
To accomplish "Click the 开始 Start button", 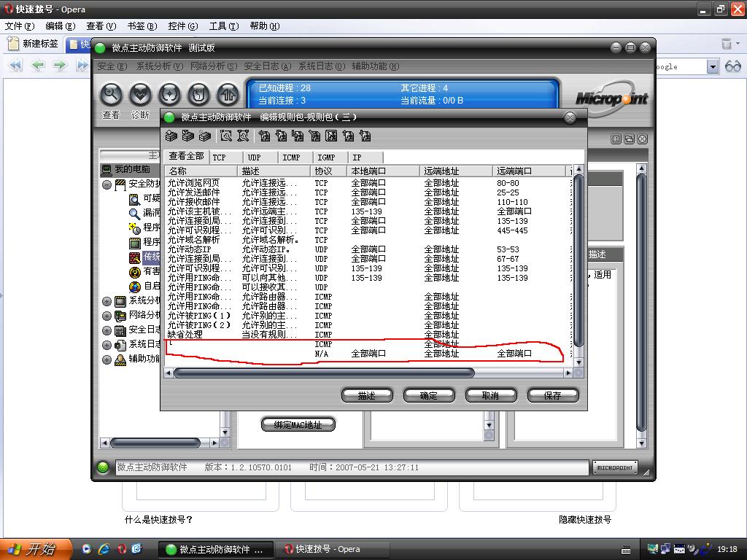I will pyautogui.click(x=36, y=549).
